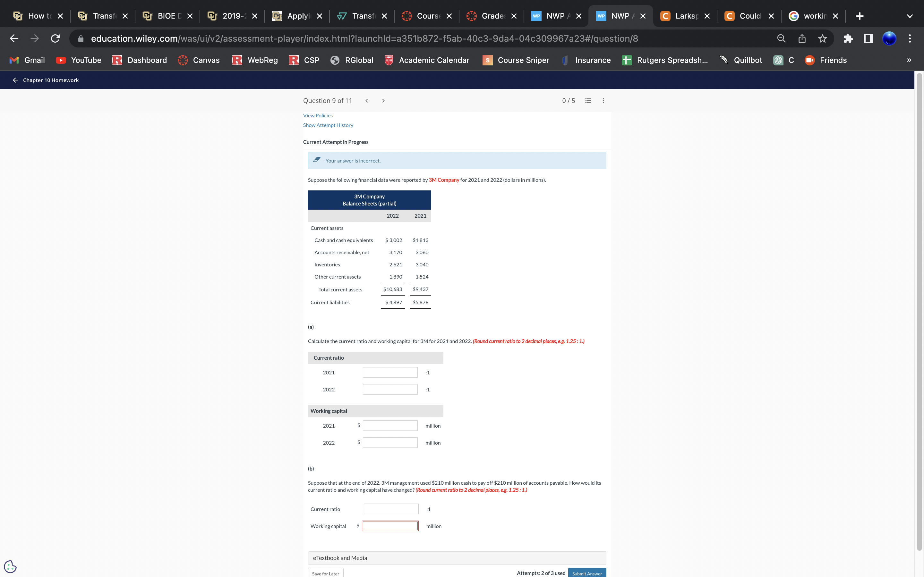The height and width of the screenshot is (577, 924).
Task: Go to the next question arrow
Action: [383, 101]
